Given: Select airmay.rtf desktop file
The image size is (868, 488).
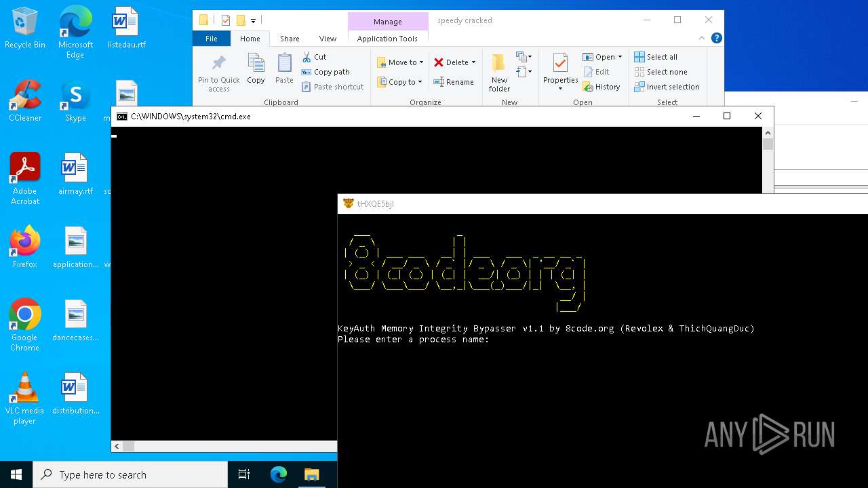Looking at the screenshot, I should click(75, 175).
